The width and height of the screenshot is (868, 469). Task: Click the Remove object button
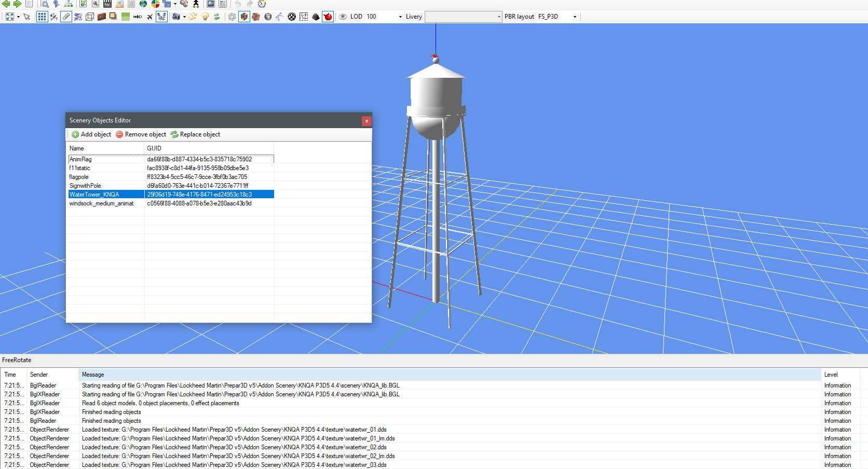coord(141,134)
